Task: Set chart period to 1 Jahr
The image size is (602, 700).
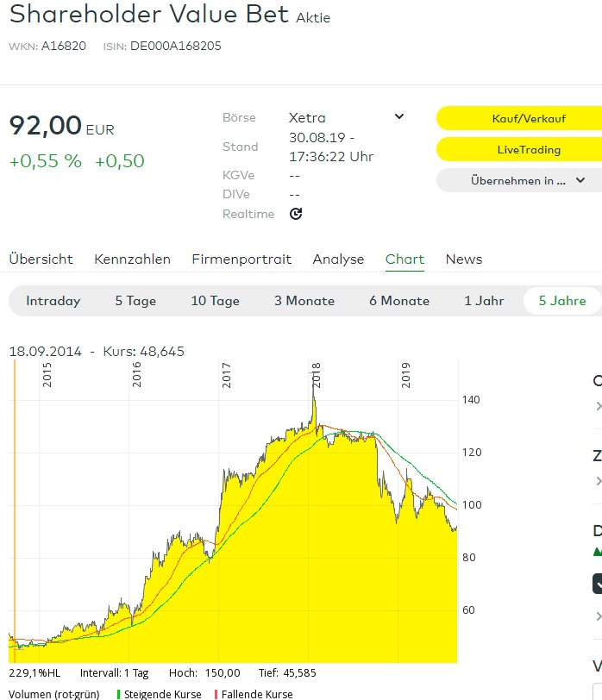Action: [484, 301]
